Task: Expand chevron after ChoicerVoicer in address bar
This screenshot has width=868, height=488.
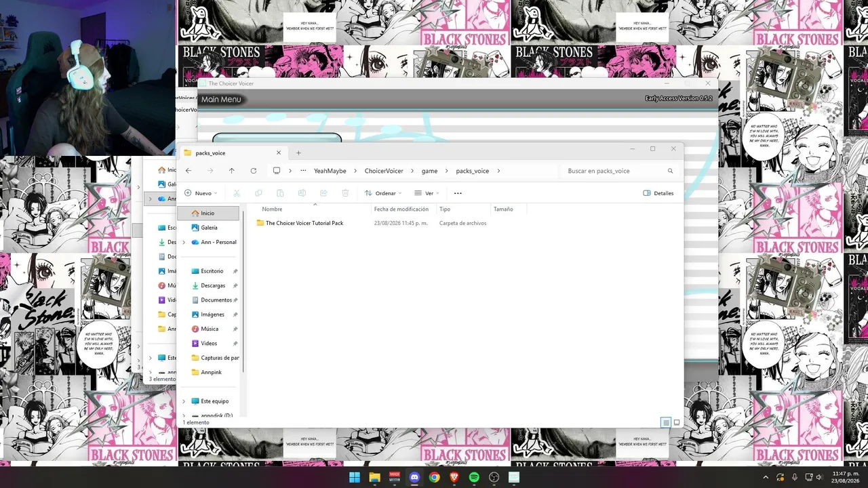Action: 412,171
